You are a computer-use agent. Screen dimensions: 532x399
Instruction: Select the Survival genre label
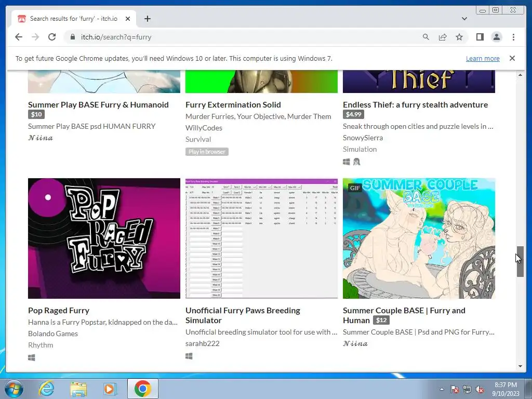[x=198, y=139]
